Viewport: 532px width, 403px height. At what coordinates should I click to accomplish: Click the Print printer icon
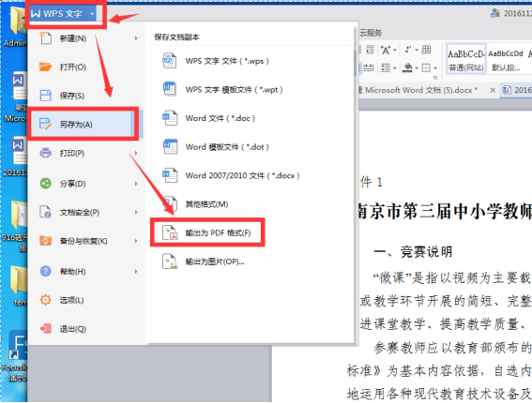[x=45, y=153]
